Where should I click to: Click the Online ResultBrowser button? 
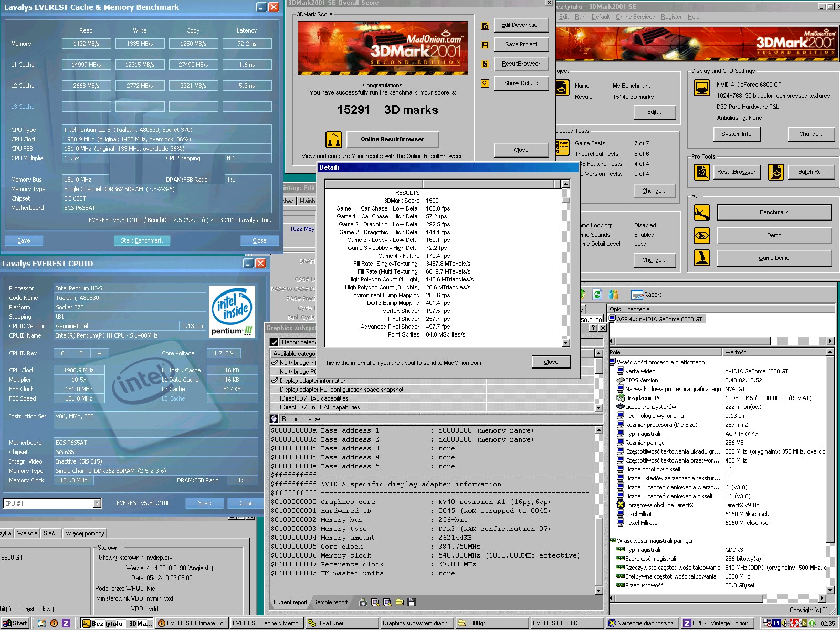coord(392,139)
